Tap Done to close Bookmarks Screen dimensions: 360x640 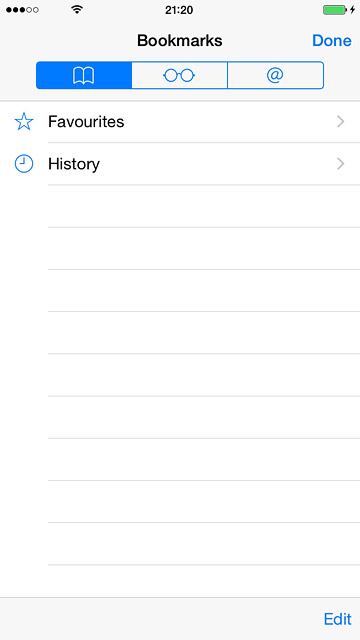tap(331, 40)
